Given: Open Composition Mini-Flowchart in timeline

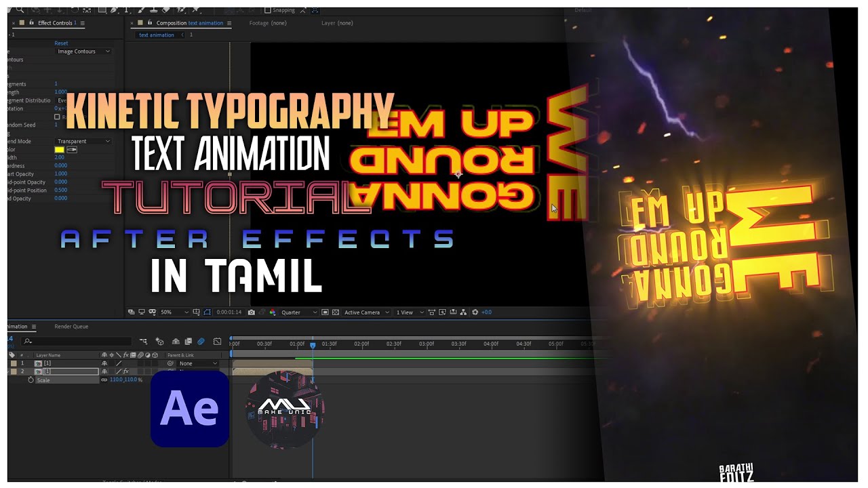Looking at the screenshot, I should point(144,341).
